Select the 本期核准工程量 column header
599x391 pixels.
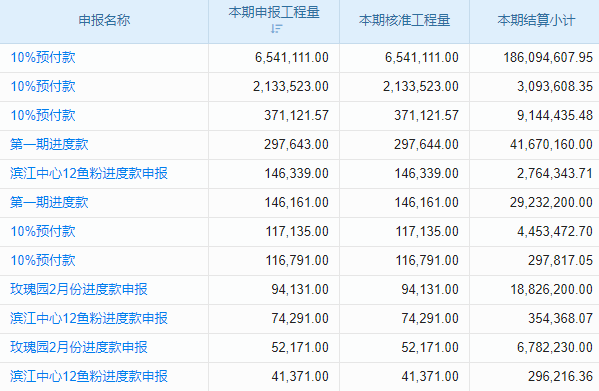(405, 20)
